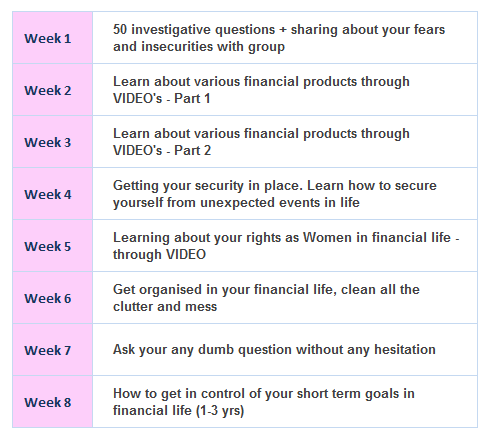479x436 pixels.
Task: Select the Week 8 label cell
Action: 53,402
